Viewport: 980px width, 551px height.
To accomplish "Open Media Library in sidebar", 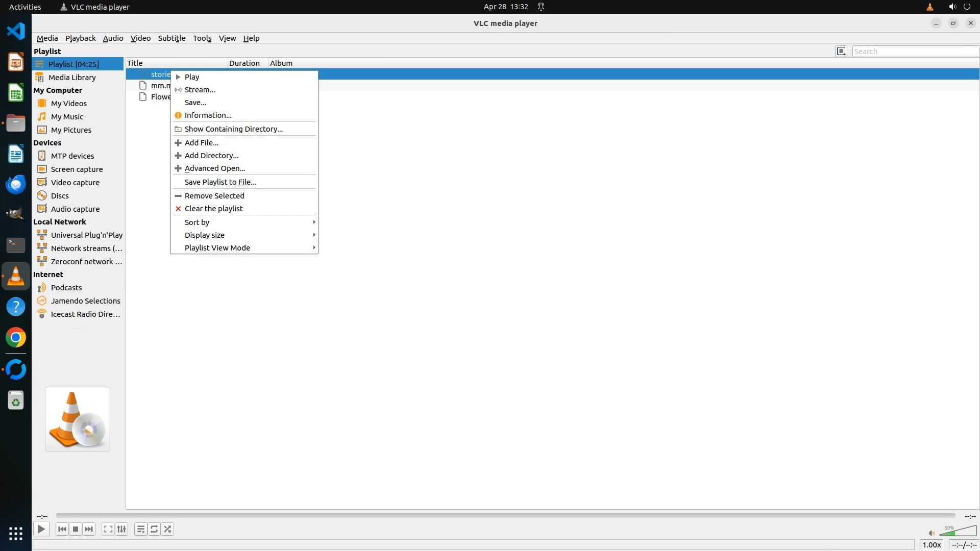I will click(72, 77).
